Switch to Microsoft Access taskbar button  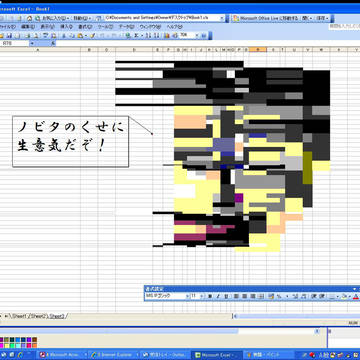click(x=63, y=355)
